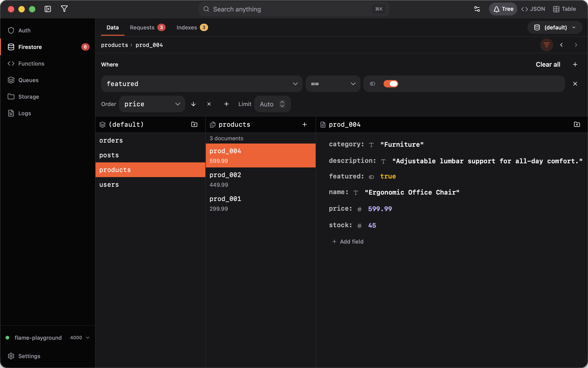Image resolution: width=588 pixels, height=368 pixels.
Task: Click boolean type icon in filter value
Action: pos(373,84)
